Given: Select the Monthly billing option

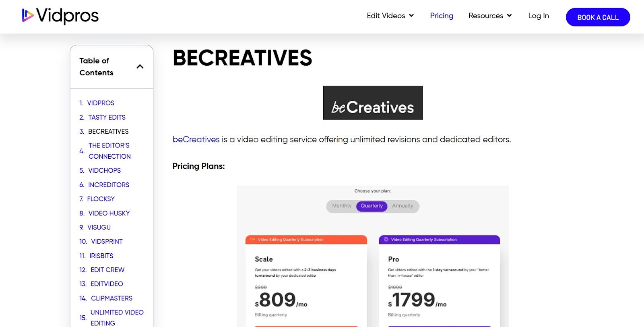Looking at the screenshot, I should click(x=342, y=206).
